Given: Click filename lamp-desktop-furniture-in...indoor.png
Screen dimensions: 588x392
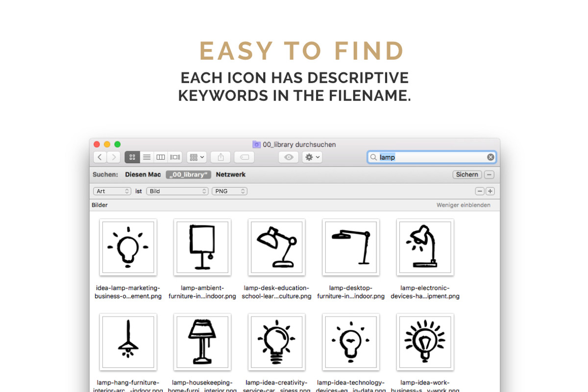Looking at the screenshot, I should 351,292.
